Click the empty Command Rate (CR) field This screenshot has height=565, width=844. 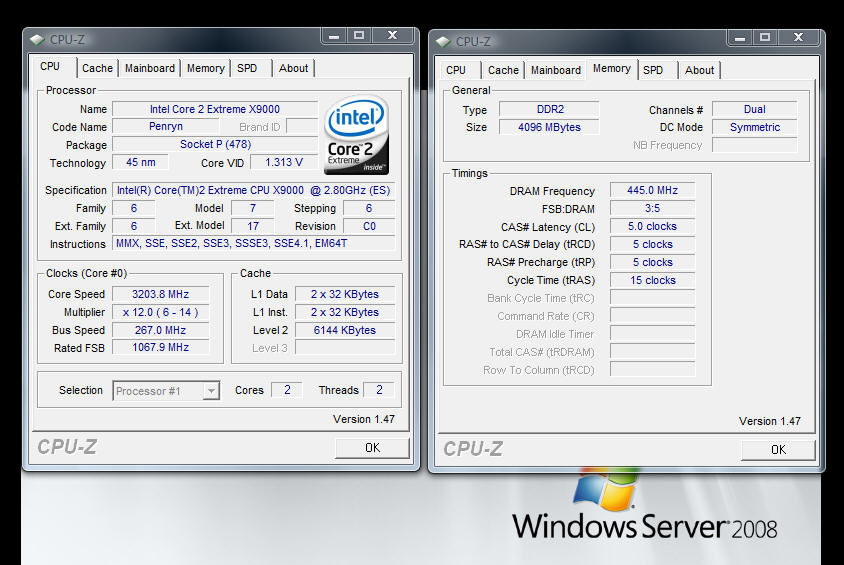[x=652, y=316]
